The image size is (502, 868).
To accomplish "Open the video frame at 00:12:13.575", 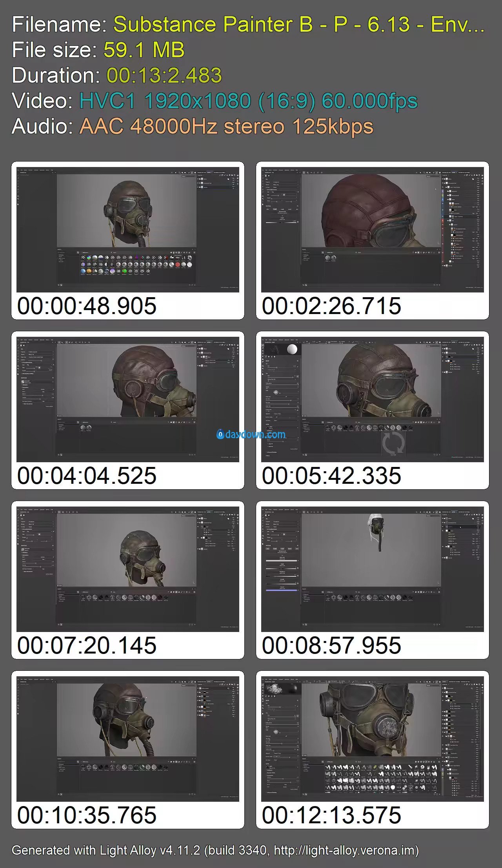I will point(372,739).
